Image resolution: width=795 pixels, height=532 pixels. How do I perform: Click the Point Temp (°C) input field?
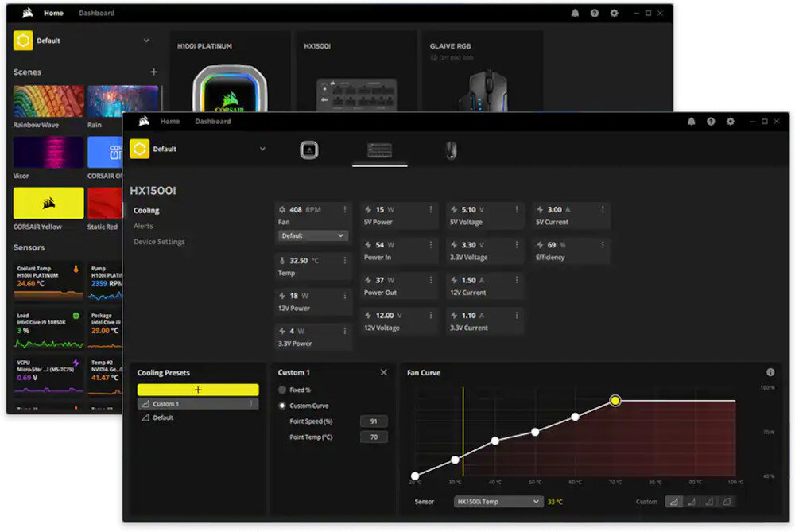point(374,437)
